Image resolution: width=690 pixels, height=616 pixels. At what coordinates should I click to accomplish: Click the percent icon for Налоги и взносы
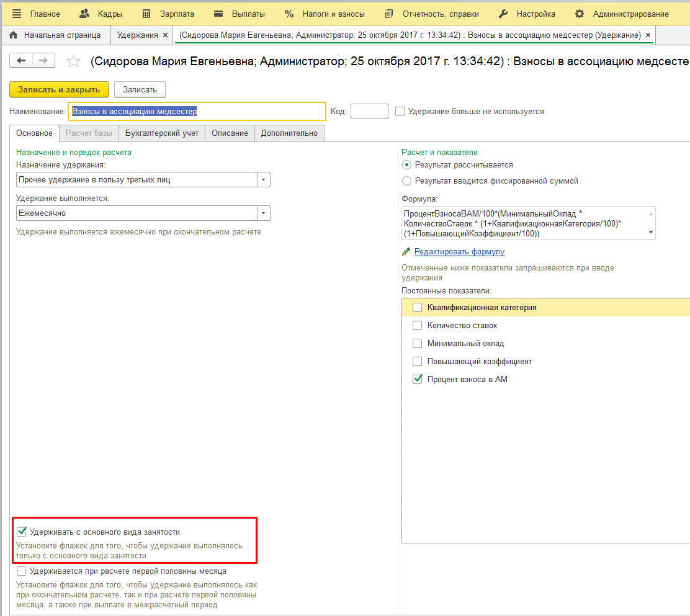tap(289, 14)
